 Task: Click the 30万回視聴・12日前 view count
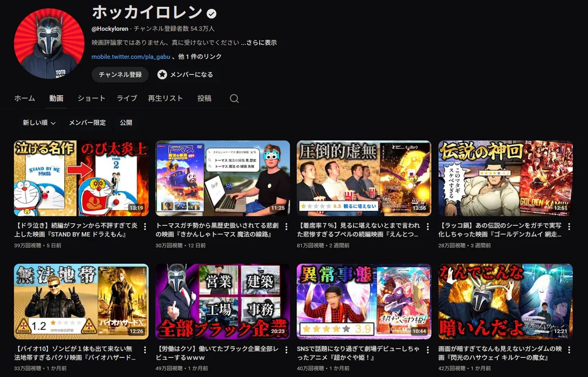[181, 245]
